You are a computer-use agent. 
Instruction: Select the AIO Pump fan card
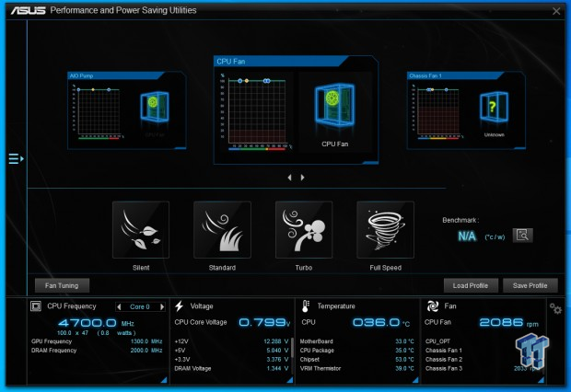[x=127, y=110]
